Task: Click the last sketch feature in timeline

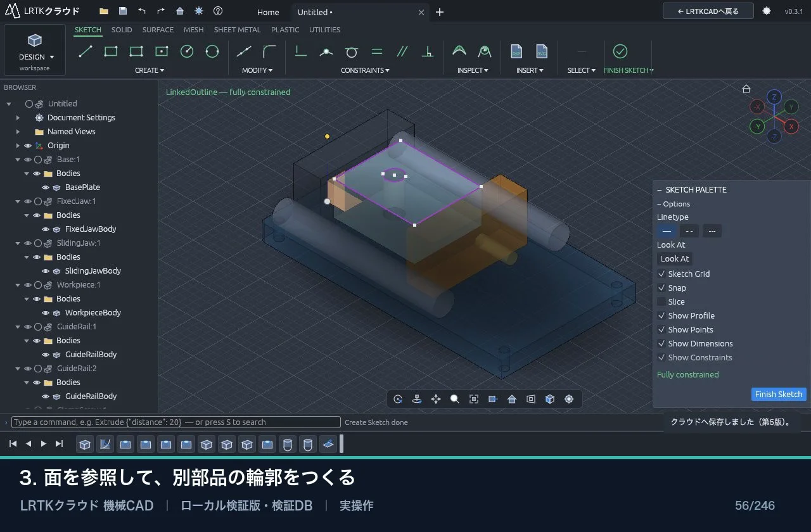Action: pos(328,445)
